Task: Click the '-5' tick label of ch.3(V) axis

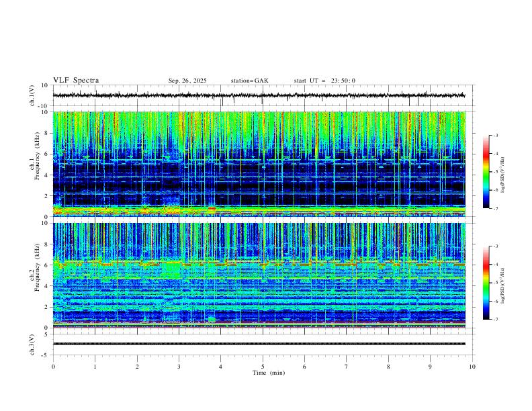Action: 46,355
